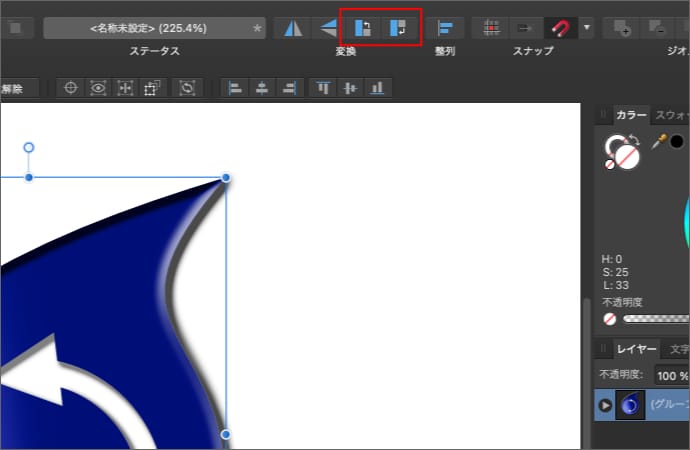Rotate selection clockwise with toolbar icon
Viewport: 690px width, 450px height.
click(x=398, y=28)
